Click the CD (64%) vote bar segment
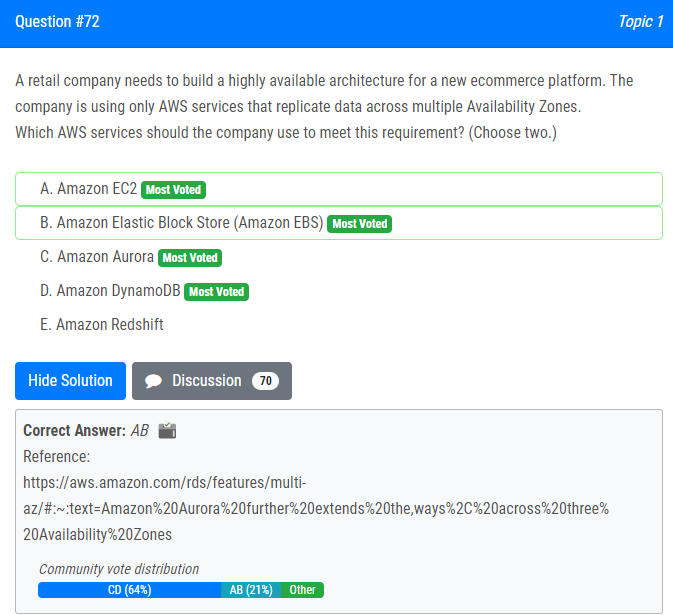 pos(129,590)
